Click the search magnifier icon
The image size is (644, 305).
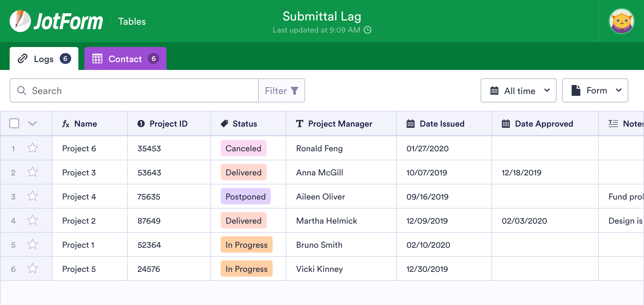[x=21, y=90]
